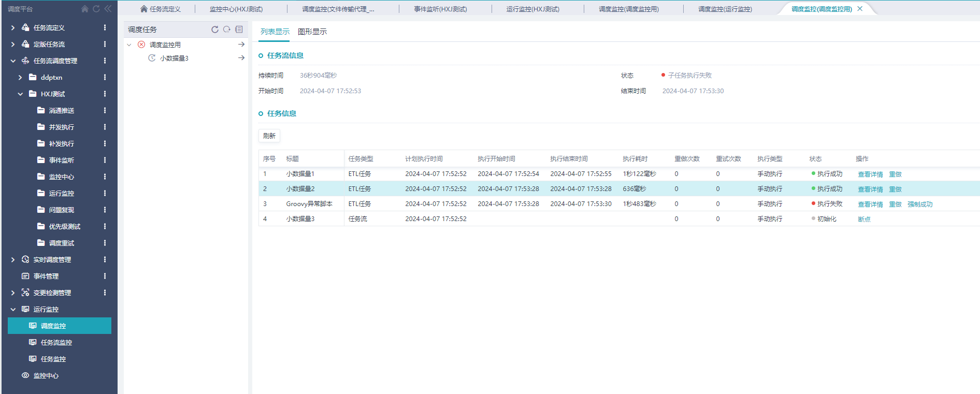This screenshot has height=394, width=980.
Task: Click arrow icon next to 小数据量3
Action: (241, 58)
